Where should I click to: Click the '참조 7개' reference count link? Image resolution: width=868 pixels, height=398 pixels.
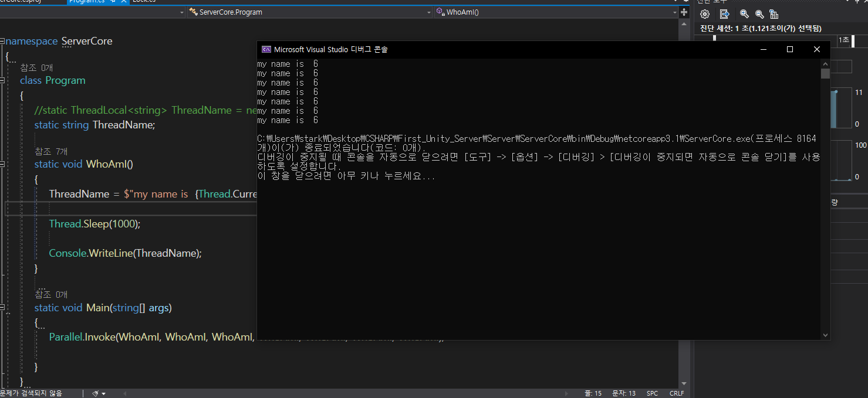51,151
